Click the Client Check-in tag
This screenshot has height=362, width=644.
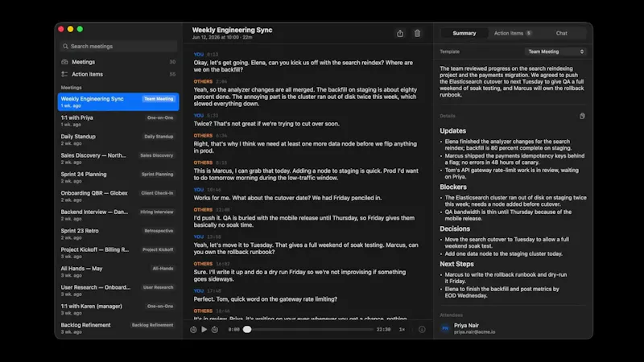(157, 193)
